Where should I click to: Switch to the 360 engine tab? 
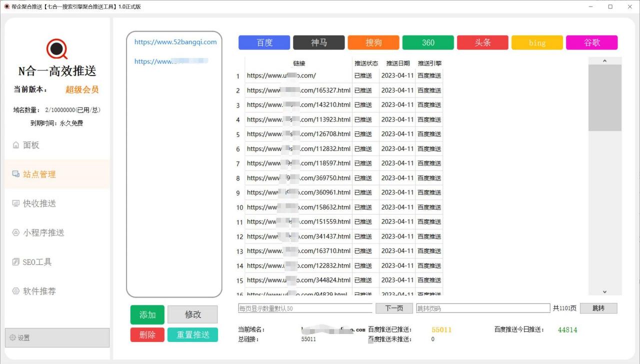point(428,42)
